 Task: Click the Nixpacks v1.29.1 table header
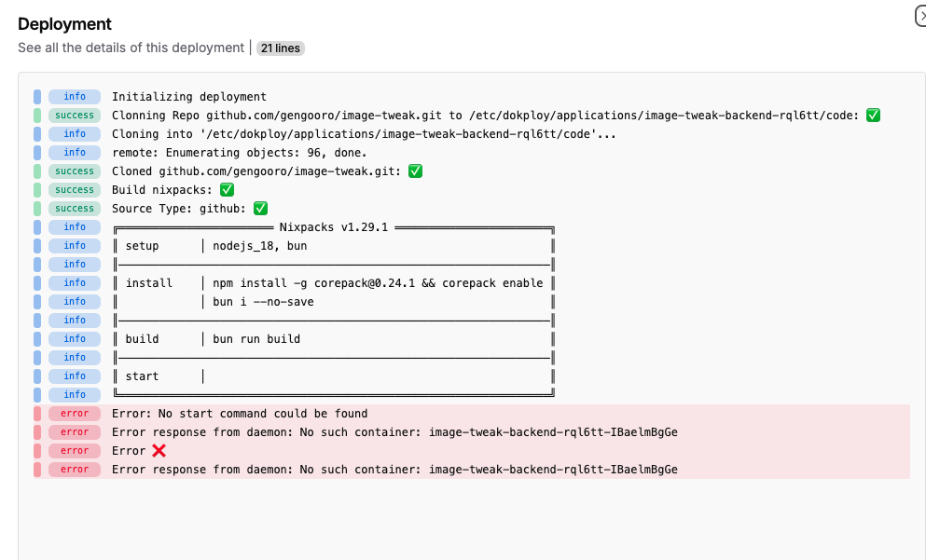pyautogui.click(x=333, y=227)
